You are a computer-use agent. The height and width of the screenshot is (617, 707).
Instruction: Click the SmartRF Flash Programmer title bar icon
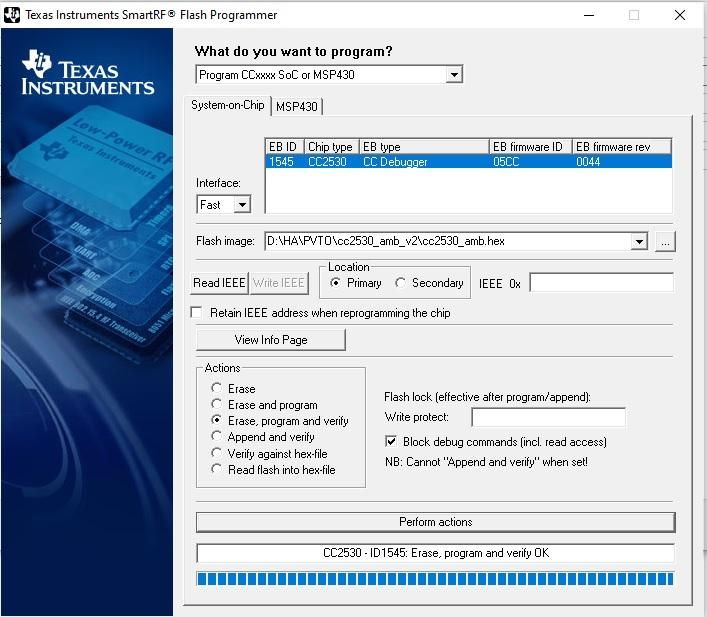pyautogui.click(x=11, y=15)
